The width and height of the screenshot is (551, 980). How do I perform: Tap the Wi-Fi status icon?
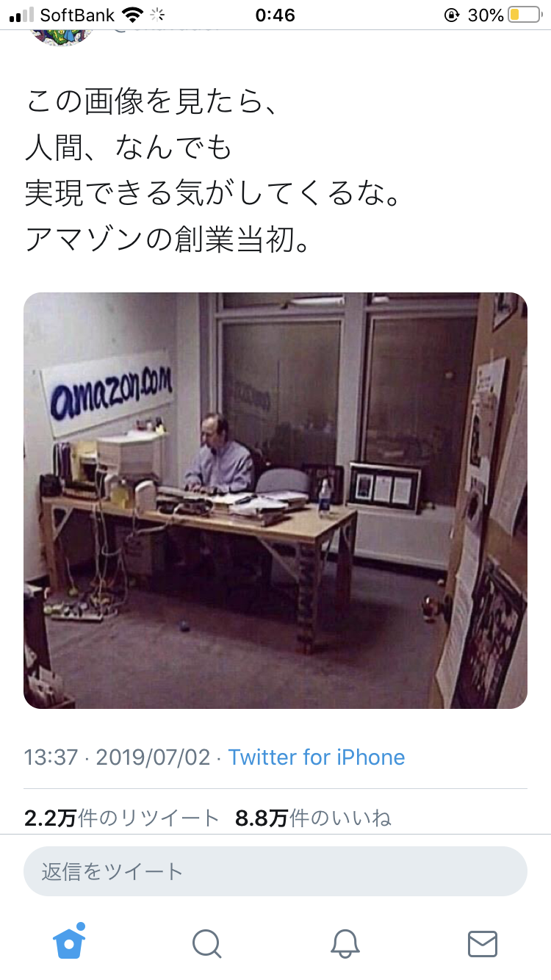pyautogui.click(x=132, y=15)
